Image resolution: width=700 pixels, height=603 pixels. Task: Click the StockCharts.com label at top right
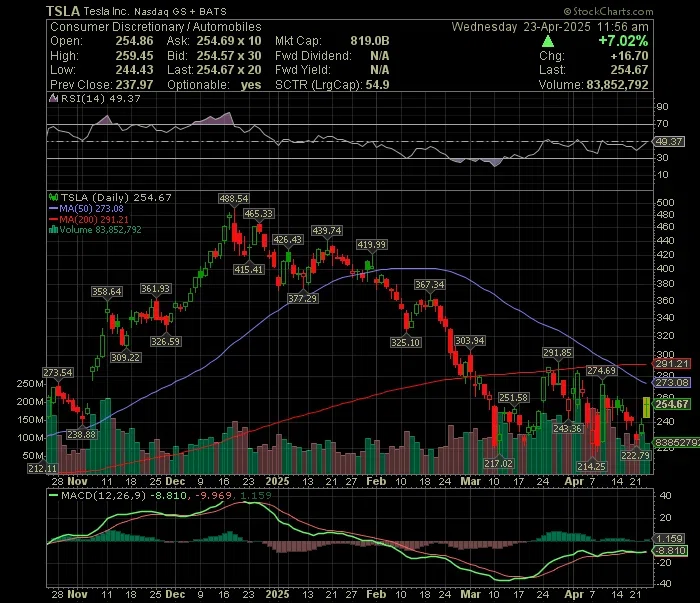pos(608,11)
